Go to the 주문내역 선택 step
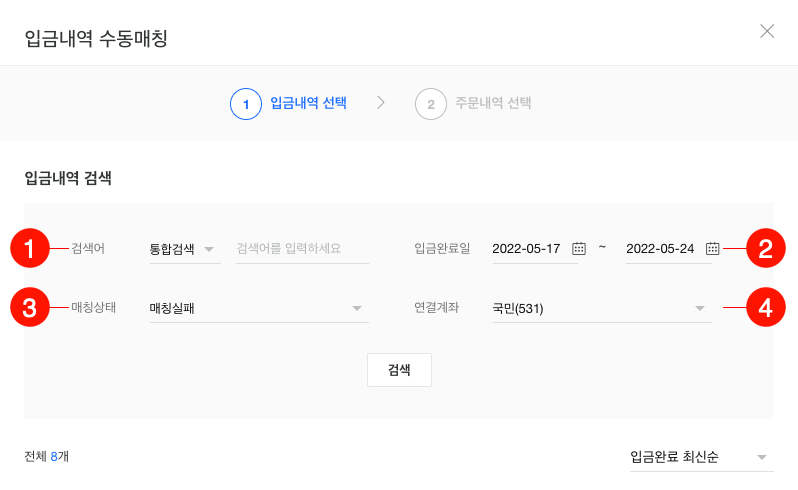The image size is (798, 490). coord(493,103)
